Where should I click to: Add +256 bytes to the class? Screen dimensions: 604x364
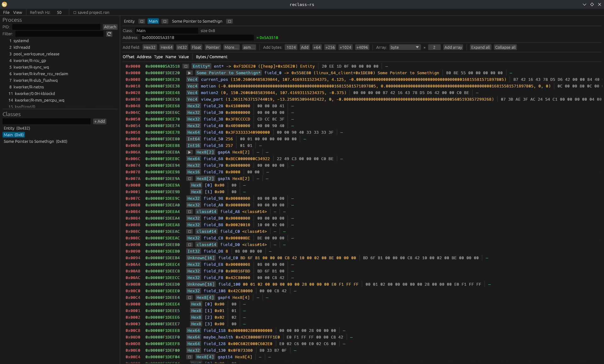tap(330, 48)
